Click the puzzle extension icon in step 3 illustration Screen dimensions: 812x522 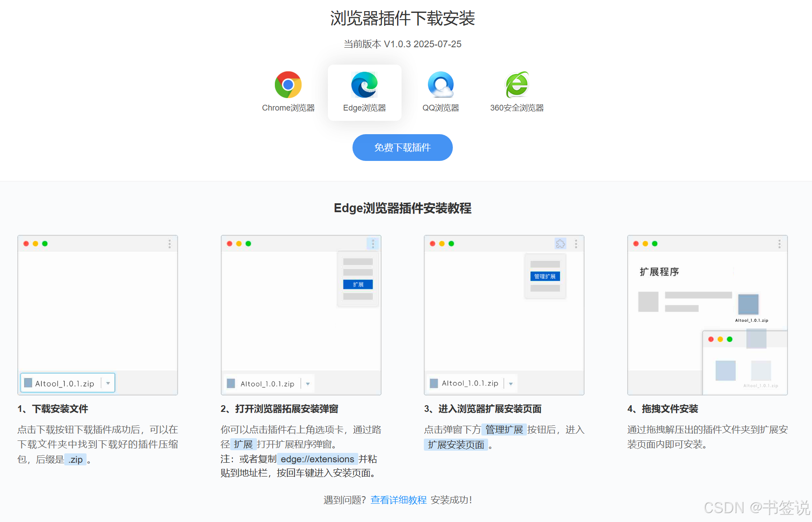(560, 243)
